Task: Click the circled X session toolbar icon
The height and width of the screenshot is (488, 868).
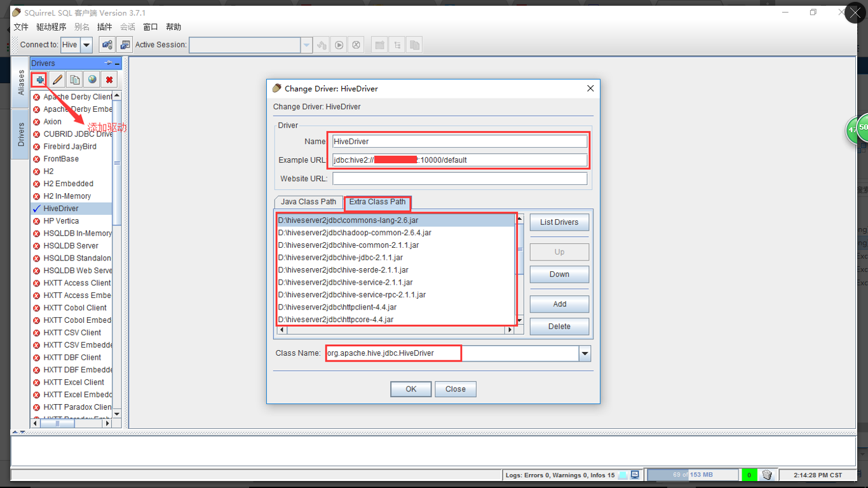Action: pos(356,44)
